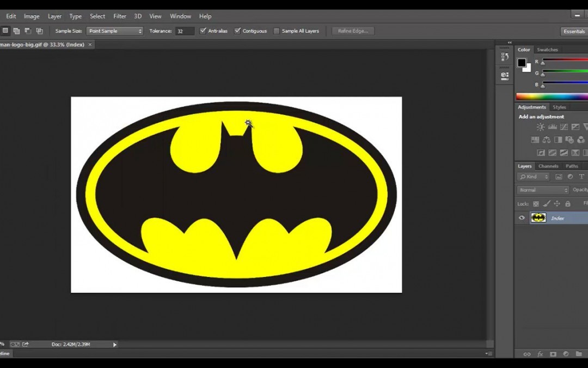The height and width of the screenshot is (368, 588).
Task: Hide the Index layer with eye icon
Action: 522,218
